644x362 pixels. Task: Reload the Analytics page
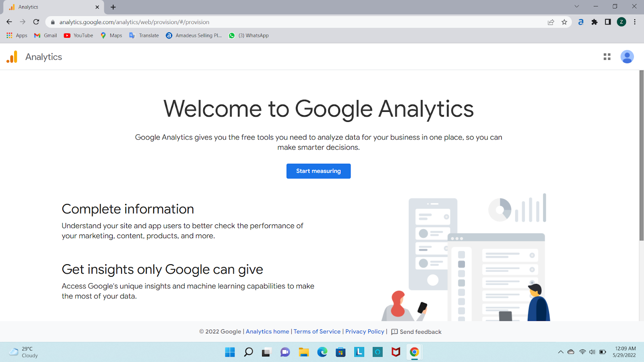36,22
